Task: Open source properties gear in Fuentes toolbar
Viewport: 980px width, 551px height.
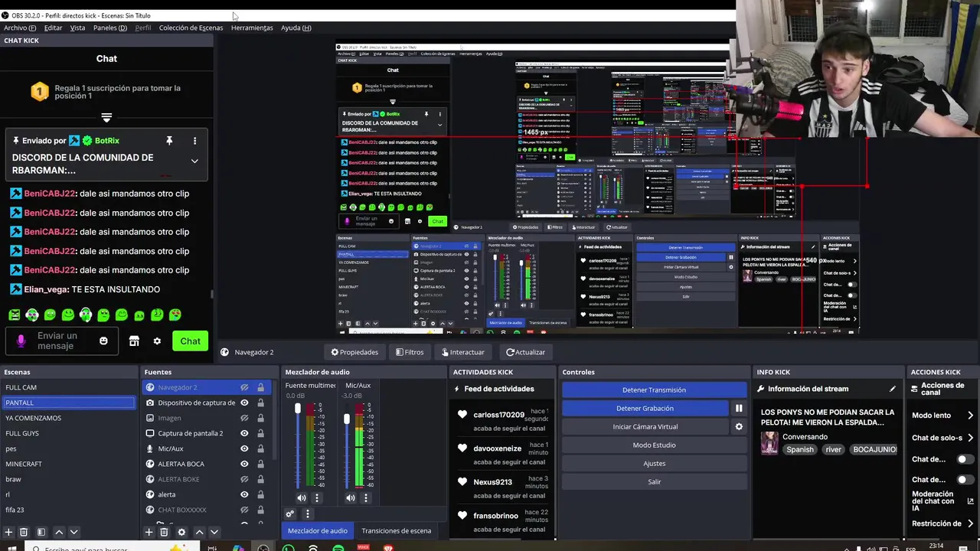Action: (x=181, y=532)
